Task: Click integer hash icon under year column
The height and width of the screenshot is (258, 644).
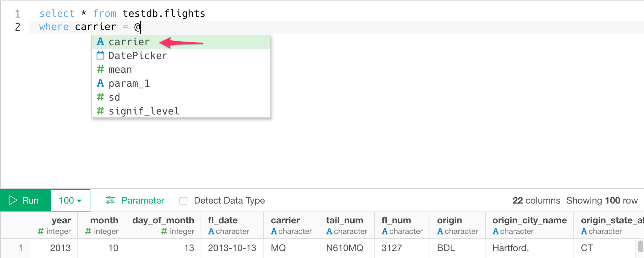Action: (41, 232)
